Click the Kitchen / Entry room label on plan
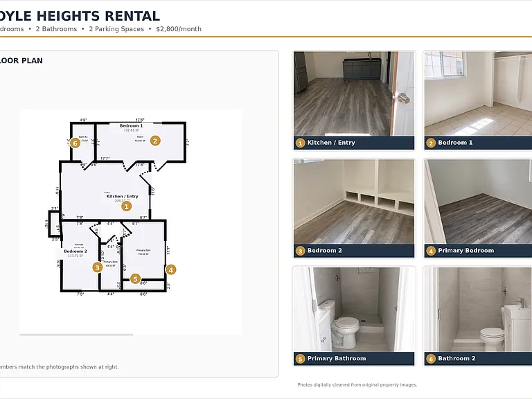532x399 pixels. point(123,197)
